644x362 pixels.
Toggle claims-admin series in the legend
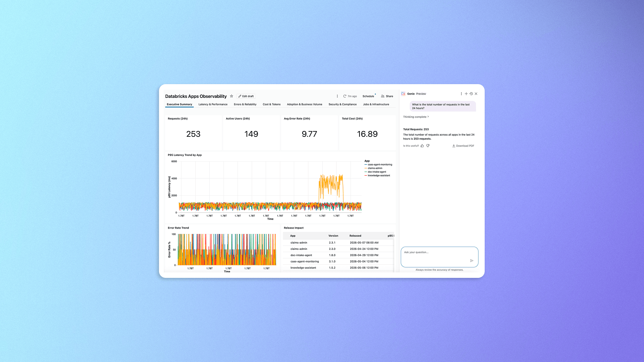[x=373, y=168]
